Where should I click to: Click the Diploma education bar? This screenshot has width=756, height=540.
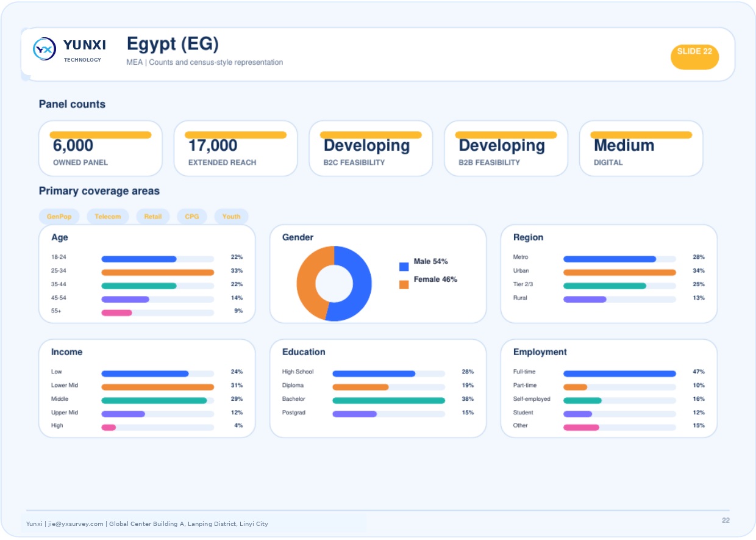tap(388, 387)
